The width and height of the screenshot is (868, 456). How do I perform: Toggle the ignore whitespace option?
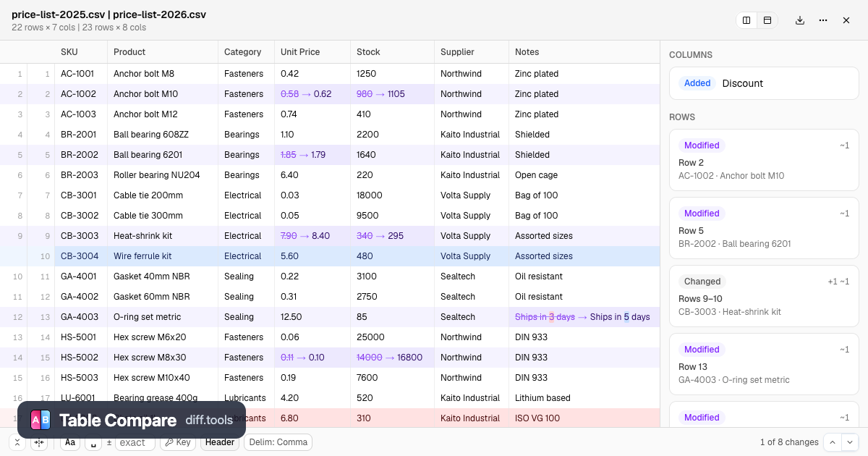(x=93, y=442)
